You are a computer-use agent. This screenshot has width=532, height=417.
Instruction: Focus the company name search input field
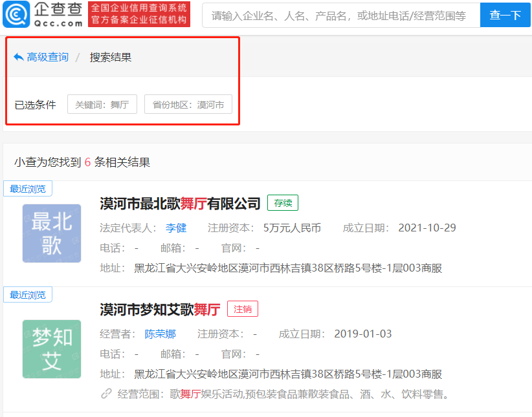point(340,16)
